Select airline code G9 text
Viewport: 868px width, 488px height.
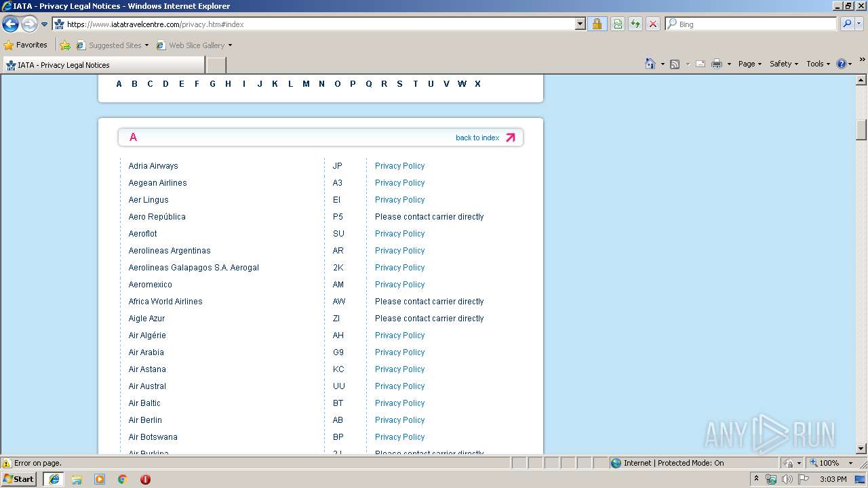pyautogui.click(x=338, y=352)
